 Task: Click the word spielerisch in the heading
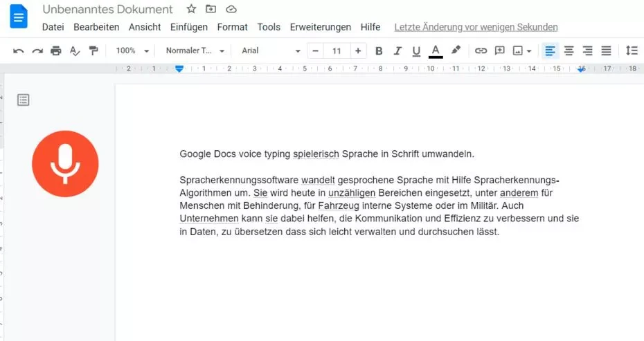point(316,154)
